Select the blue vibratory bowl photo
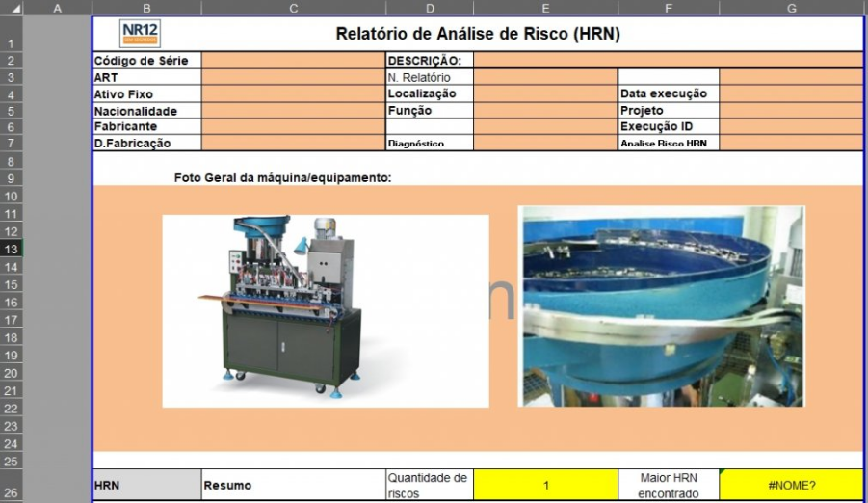 [660, 305]
